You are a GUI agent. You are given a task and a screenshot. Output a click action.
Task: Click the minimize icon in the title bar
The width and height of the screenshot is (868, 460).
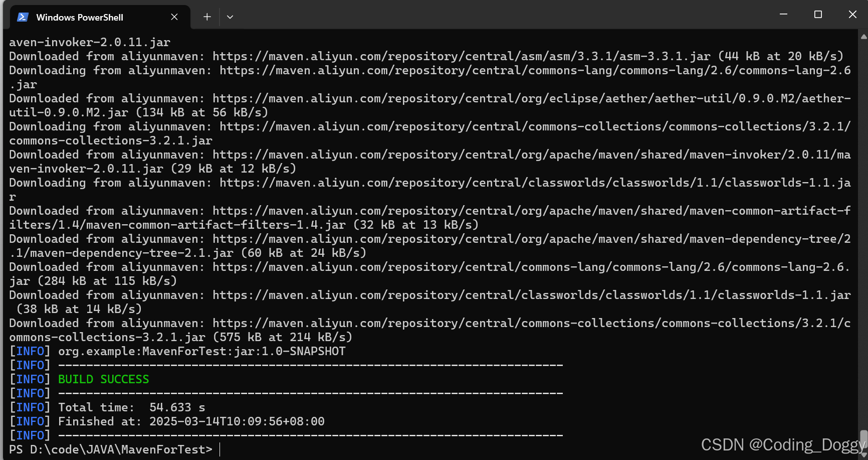coord(783,14)
